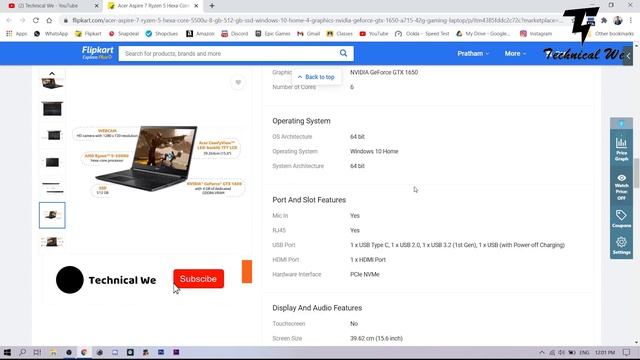The width and height of the screenshot is (640, 360).
Task: Add laptop to wishlist heart icon
Action: 238,83
